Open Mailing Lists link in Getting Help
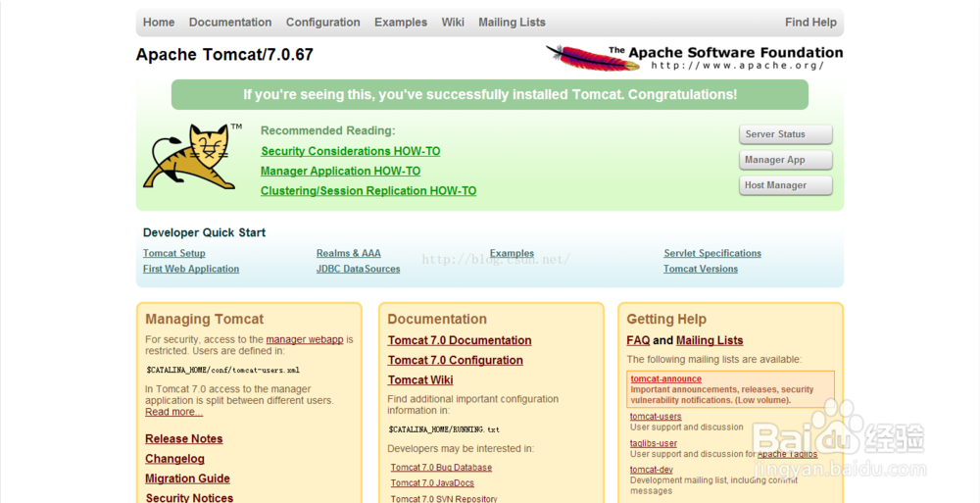The height and width of the screenshot is (503, 980). (x=710, y=340)
